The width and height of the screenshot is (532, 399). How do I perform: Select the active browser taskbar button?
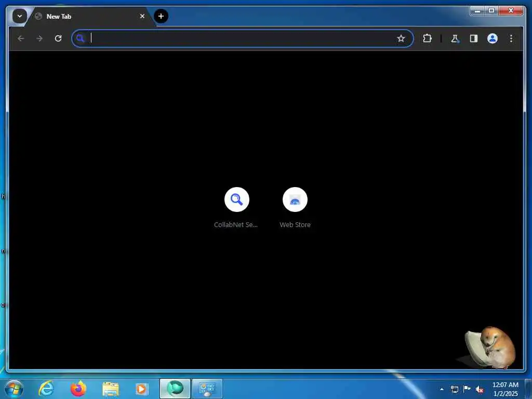click(x=175, y=389)
